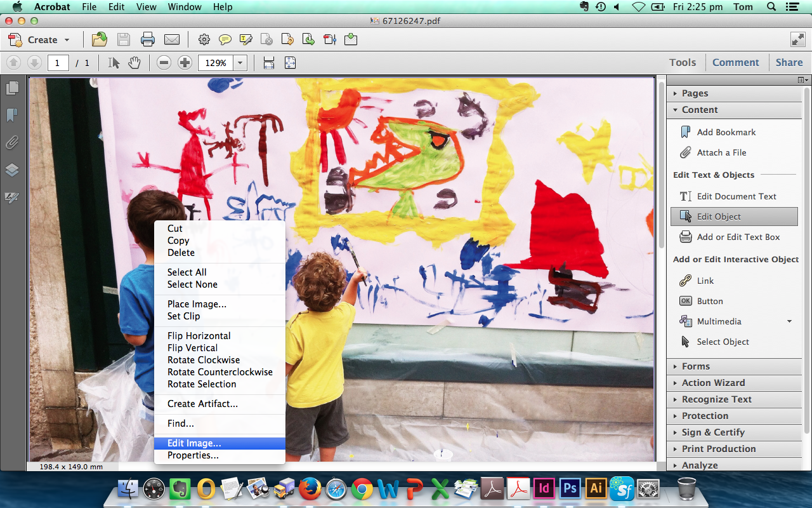Open Attachments paperclip in left pane
Viewport: 812px width, 508px height.
12,142
